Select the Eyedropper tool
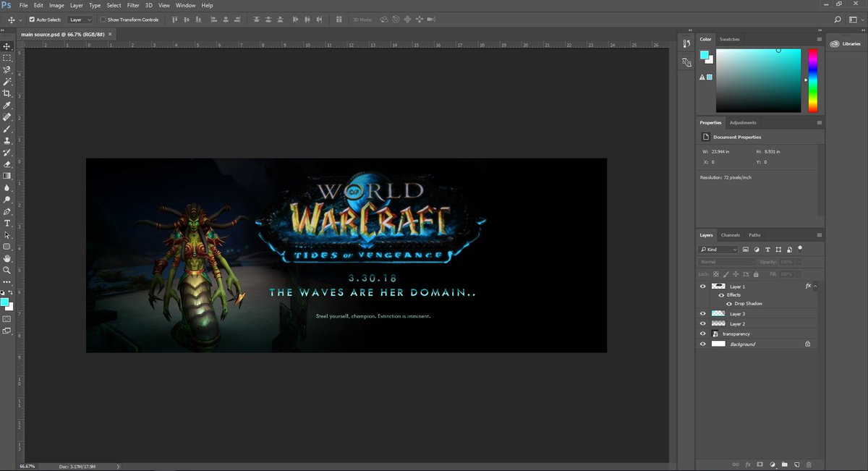The height and width of the screenshot is (471, 868). click(x=7, y=106)
